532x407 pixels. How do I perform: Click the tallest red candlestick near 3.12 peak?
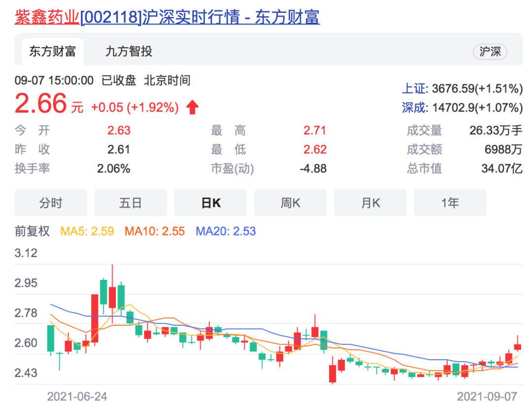coord(112,297)
